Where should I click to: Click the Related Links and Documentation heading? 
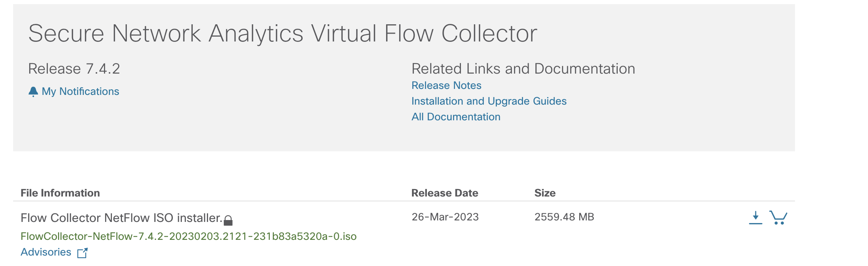pyautogui.click(x=523, y=69)
